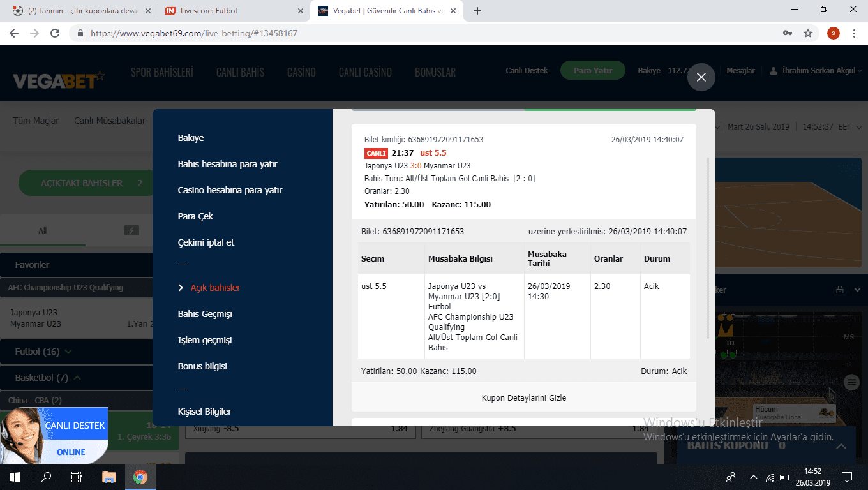Reload the page using refresh icon

pyautogui.click(x=55, y=33)
